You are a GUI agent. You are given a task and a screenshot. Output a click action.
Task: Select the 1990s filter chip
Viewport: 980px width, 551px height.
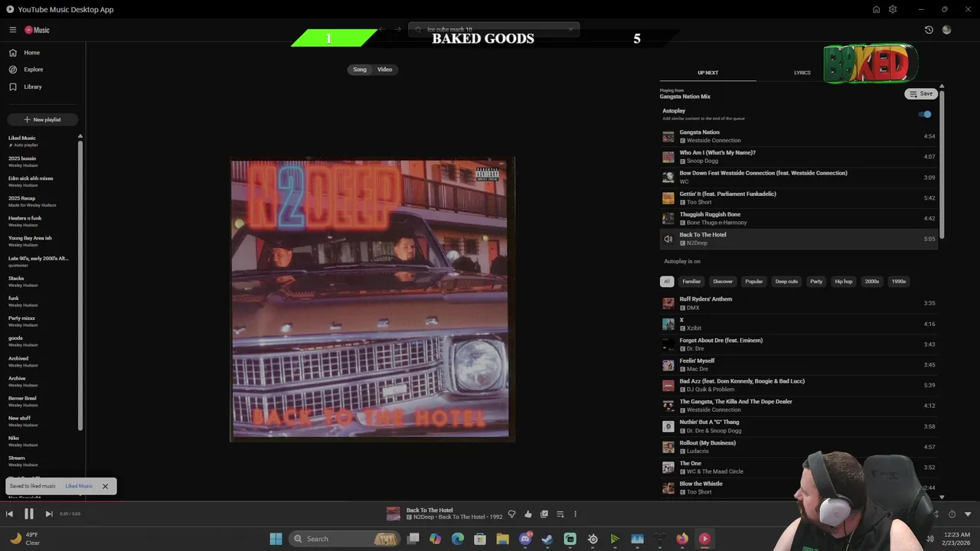[899, 282]
